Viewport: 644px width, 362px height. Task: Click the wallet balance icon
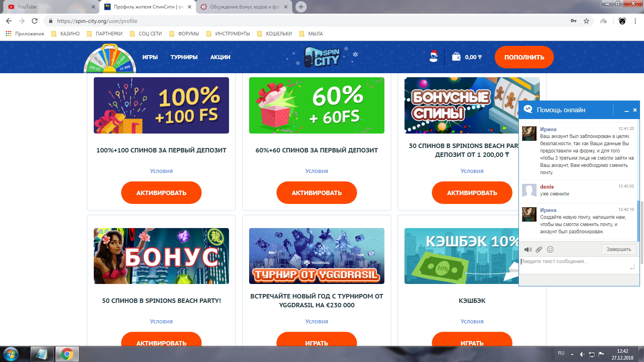(456, 57)
